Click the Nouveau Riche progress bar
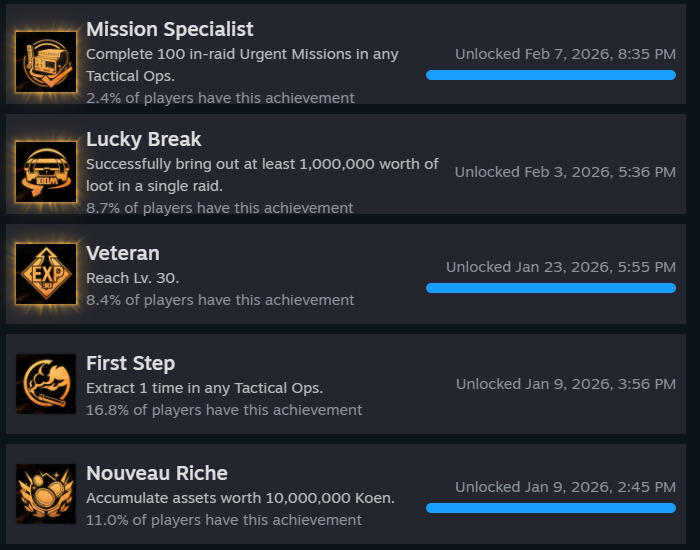Viewport: 700px width, 550px height. point(551,508)
